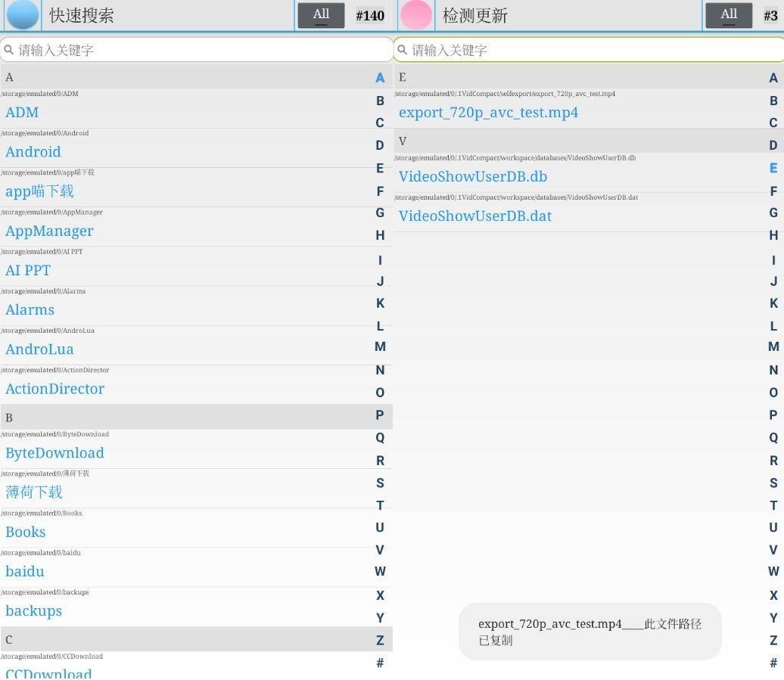Open the All filter in right panel
This screenshot has width=784, height=680.
728,15
